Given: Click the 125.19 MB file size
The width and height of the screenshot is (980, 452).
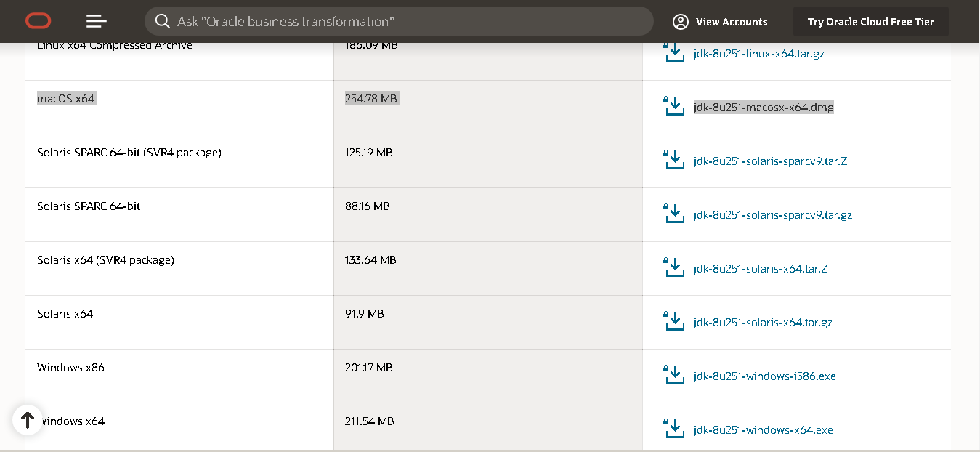Looking at the screenshot, I should pyautogui.click(x=368, y=153).
